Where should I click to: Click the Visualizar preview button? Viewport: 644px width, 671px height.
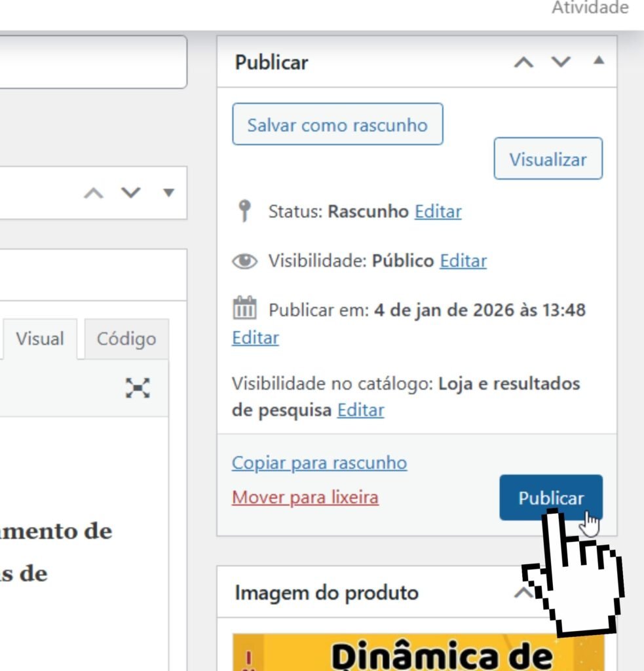548,159
